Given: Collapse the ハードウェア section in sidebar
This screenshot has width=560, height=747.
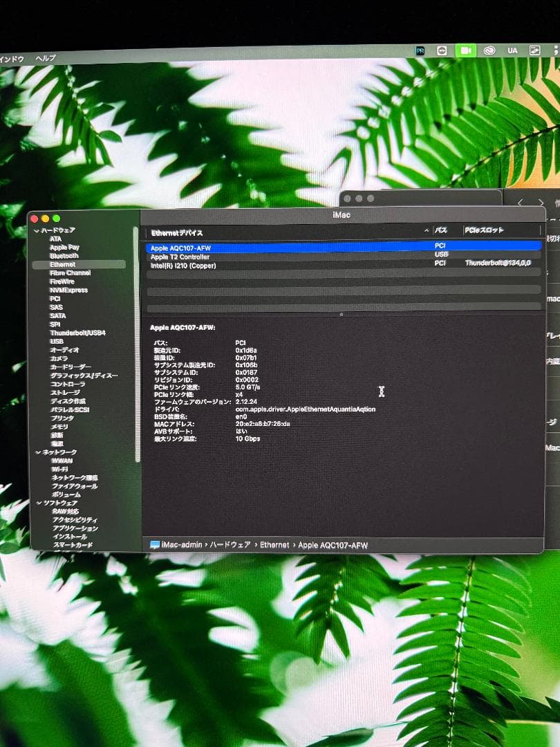Looking at the screenshot, I should click(37, 230).
